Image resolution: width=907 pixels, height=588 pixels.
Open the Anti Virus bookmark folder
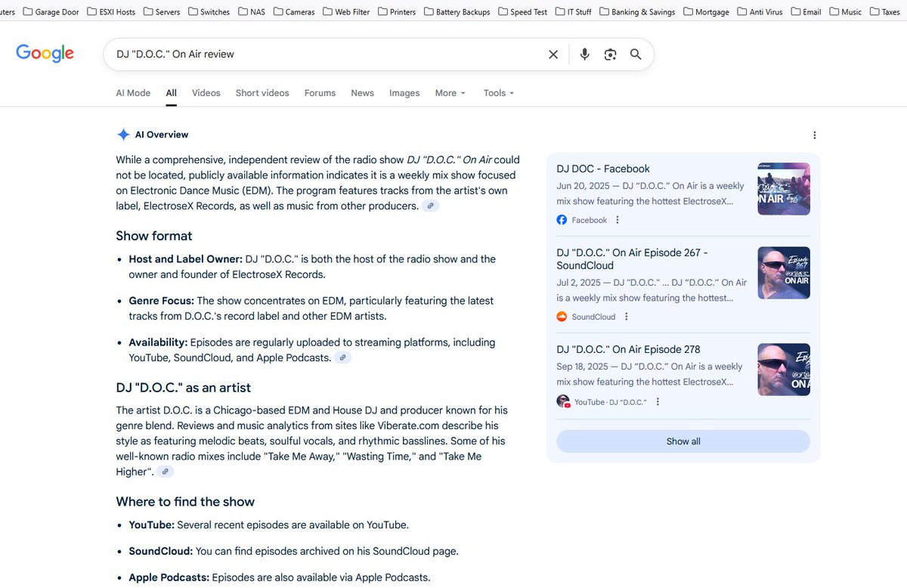pos(760,12)
